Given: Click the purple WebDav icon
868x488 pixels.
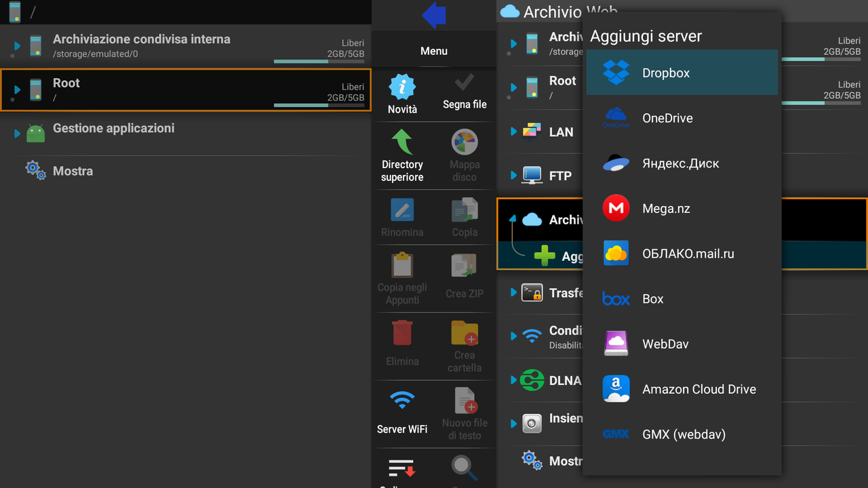Looking at the screenshot, I should point(616,344).
